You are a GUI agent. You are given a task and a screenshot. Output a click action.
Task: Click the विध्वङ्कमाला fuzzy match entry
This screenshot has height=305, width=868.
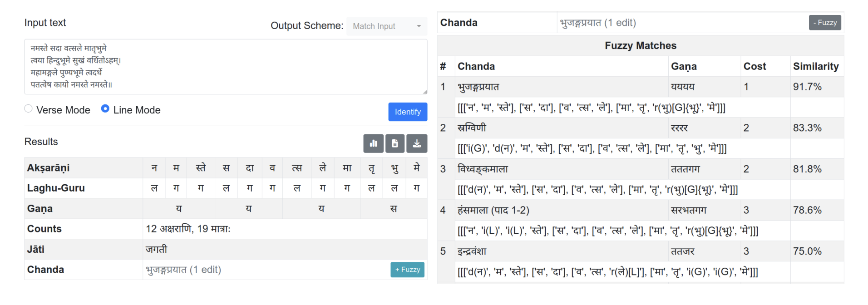(483, 169)
